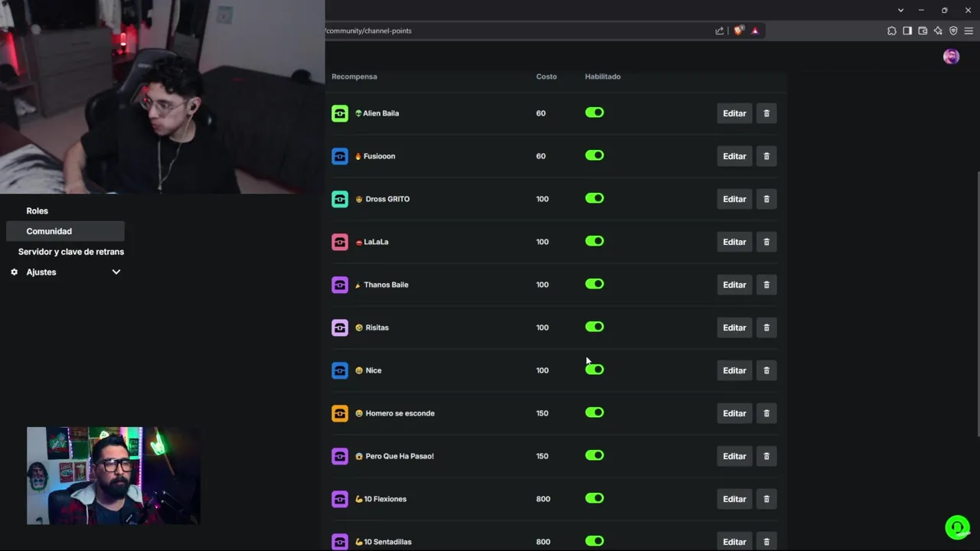Delete the Thanos Baile reward

pyautogui.click(x=766, y=285)
